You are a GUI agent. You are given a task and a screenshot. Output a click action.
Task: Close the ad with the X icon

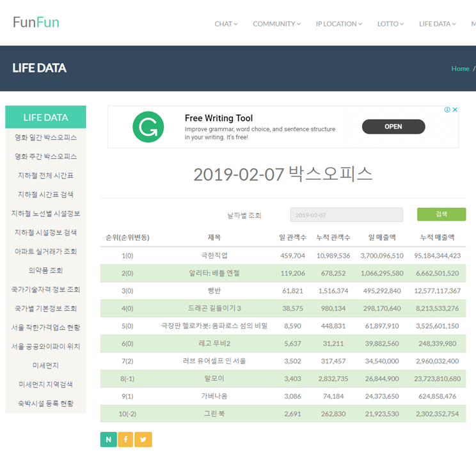[455, 109]
